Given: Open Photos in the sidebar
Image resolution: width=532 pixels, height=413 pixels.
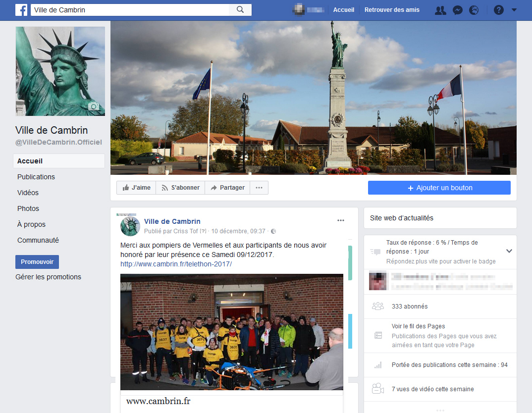Looking at the screenshot, I should tap(28, 208).
